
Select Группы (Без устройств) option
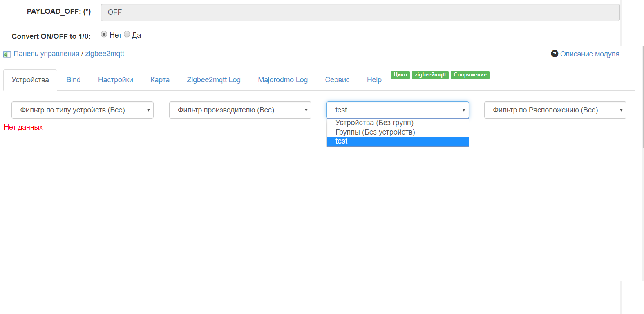point(375,132)
